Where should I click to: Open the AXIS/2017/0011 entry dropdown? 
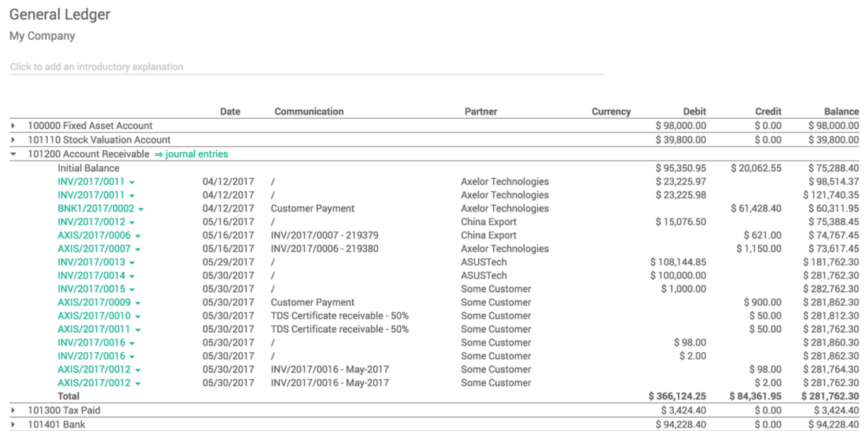(138, 330)
